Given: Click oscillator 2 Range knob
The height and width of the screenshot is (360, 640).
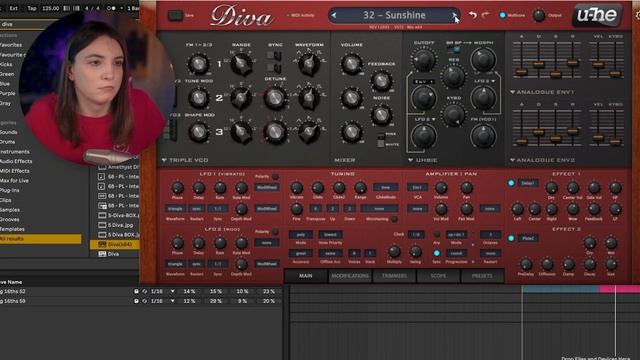Looking at the screenshot, I should [x=241, y=98].
